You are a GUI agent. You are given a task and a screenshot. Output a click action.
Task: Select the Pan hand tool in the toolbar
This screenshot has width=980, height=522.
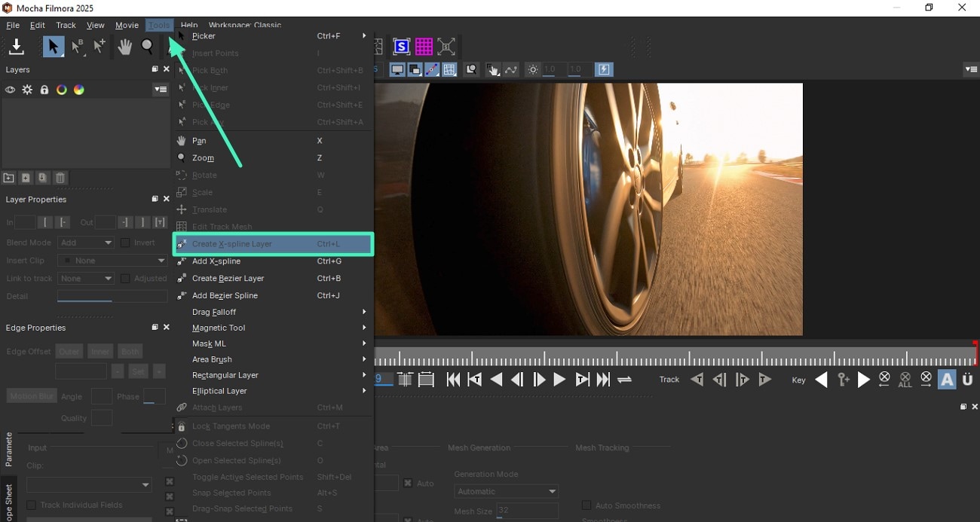[124, 46]
